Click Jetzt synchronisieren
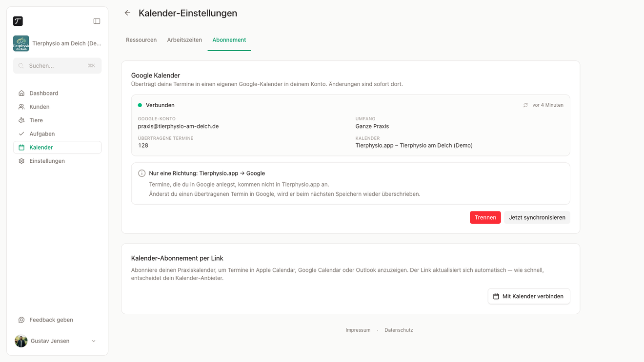The width and height of the screenshot is (644, 362). click(x=537, y=218)
